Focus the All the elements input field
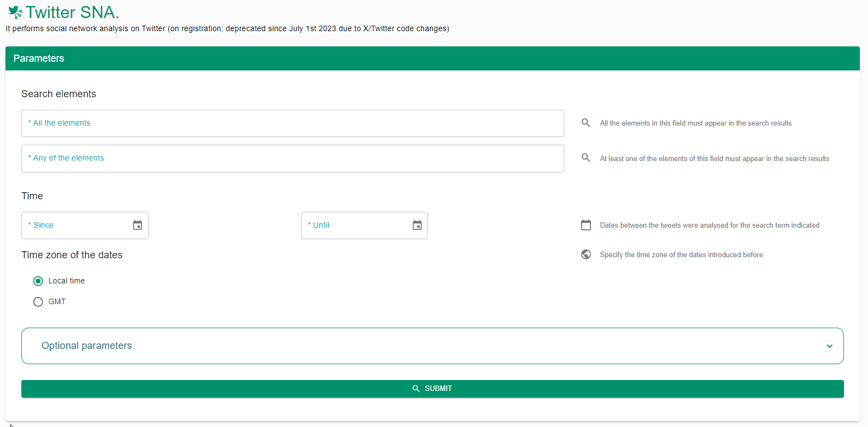868x427 pixels. point(293,123)
